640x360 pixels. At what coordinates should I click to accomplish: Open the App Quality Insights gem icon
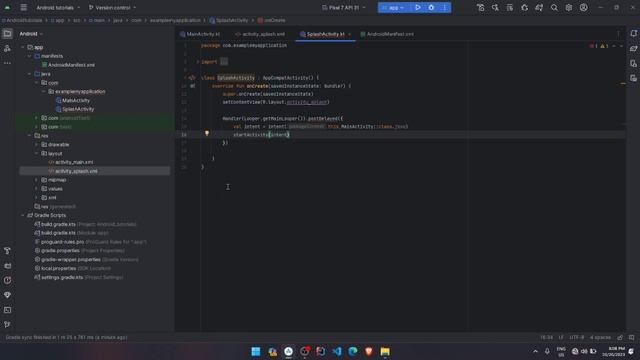7,295
